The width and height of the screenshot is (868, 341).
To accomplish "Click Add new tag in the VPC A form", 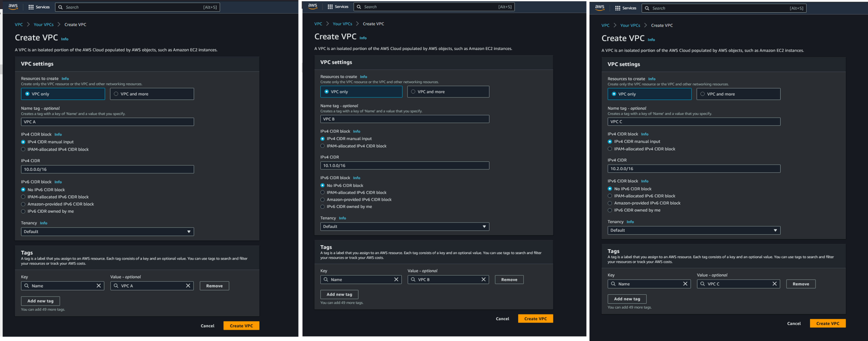I will pos(40,301).
